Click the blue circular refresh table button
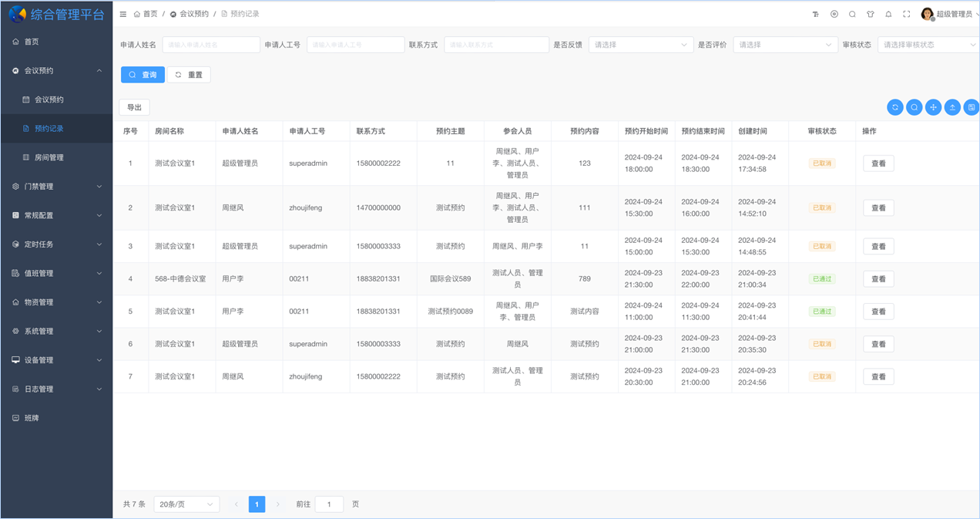This screenshot has height=519, width=980. pyautogui.click(x=895, y=107)
